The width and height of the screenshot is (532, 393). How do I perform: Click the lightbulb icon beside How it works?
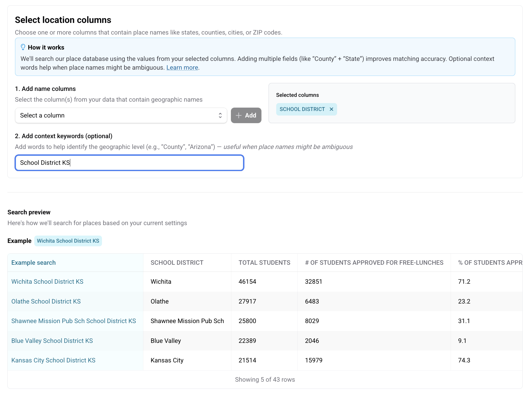[x=23, y=47]
